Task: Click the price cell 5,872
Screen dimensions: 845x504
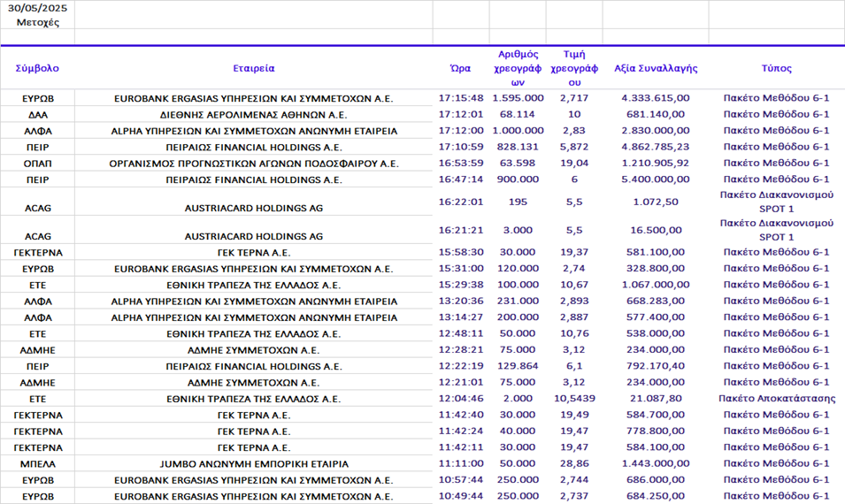Action: [574, 147]
